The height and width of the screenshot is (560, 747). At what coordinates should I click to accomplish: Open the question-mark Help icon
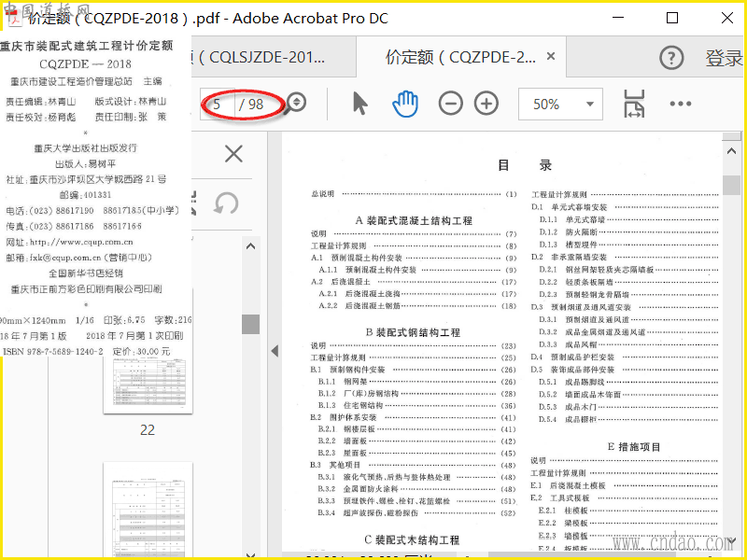coord(671,58)
